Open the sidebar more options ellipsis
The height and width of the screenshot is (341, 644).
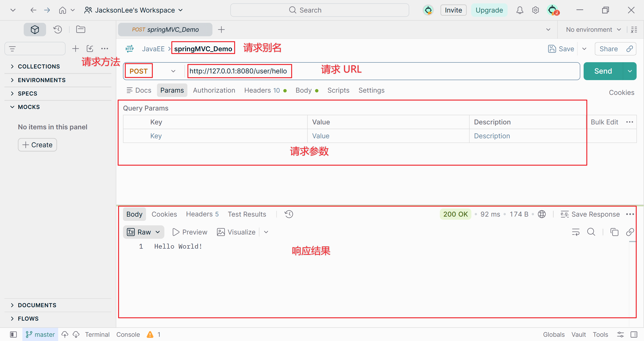coord(104,49)
